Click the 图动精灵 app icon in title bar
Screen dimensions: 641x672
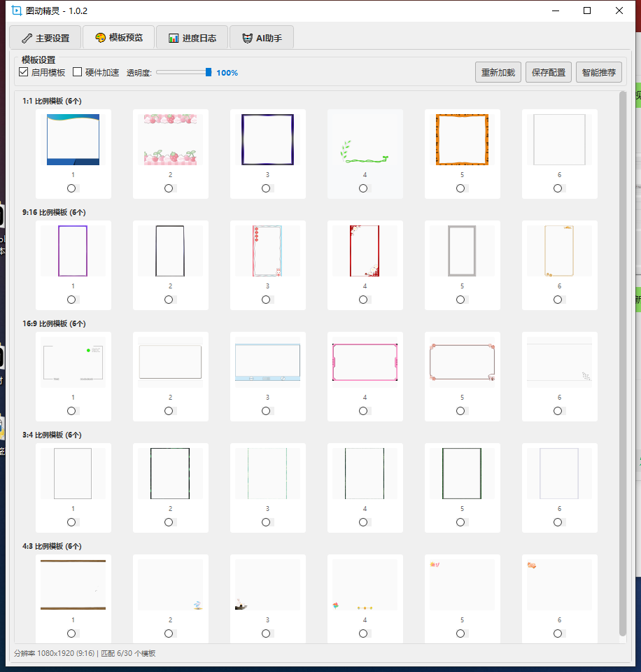coord(17,10)
